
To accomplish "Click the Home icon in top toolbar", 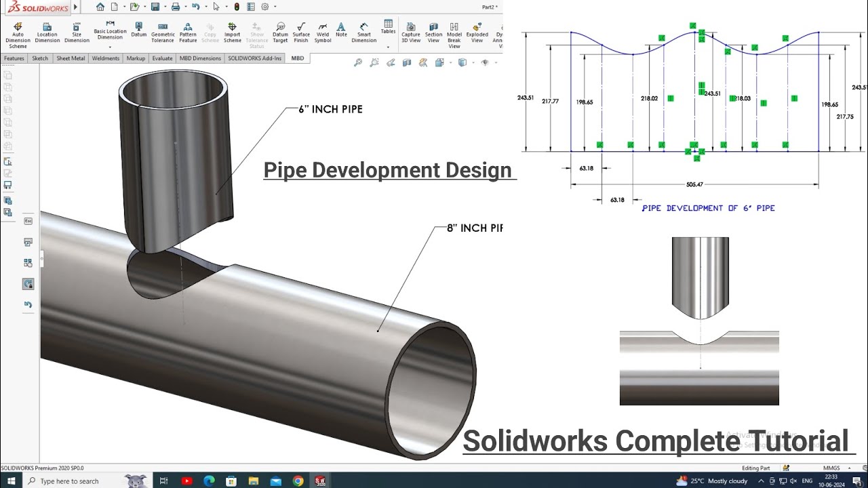I will pos(100,7).
